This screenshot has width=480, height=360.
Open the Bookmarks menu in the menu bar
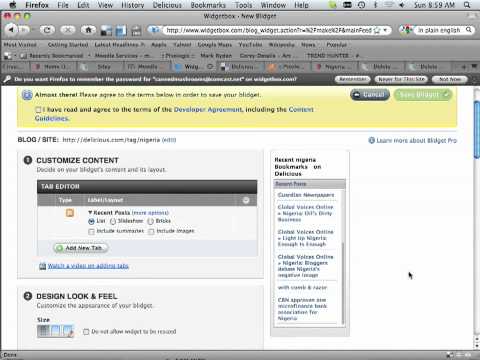coord(208,5)
